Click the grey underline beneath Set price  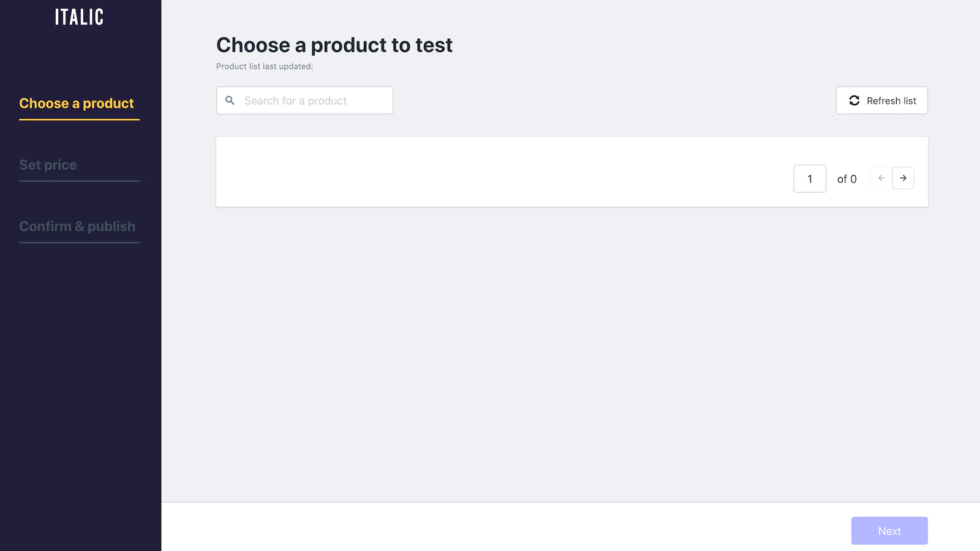pyautogui.click(x=79, y=181)
